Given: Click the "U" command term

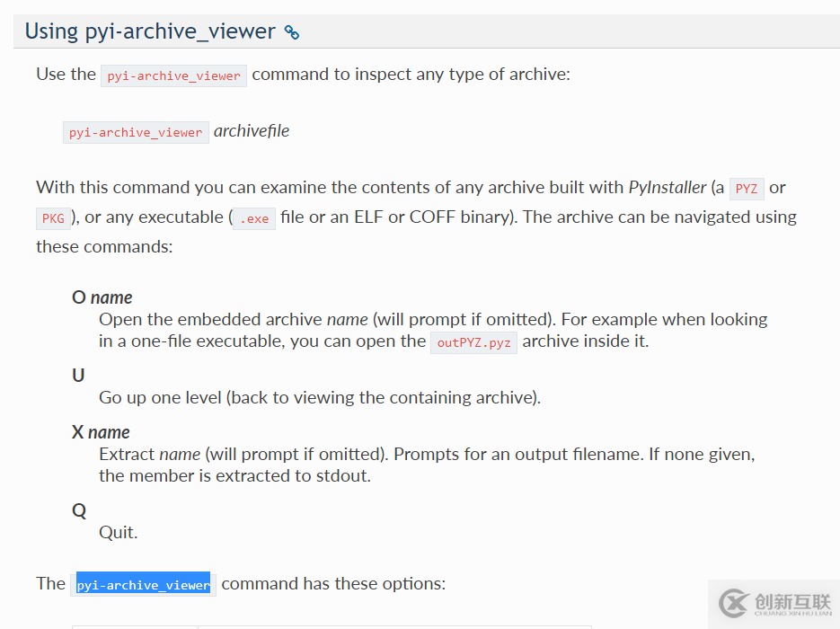Looking at the screenshot, I should (x=78, y=376).
